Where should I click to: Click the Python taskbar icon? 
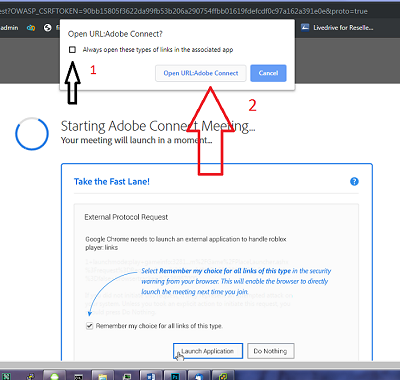tap(31, 376)
